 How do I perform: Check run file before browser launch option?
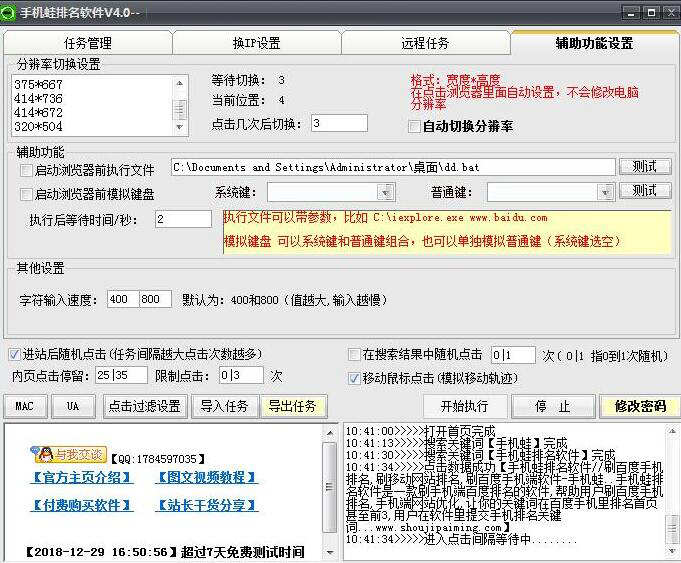(26, 170)
